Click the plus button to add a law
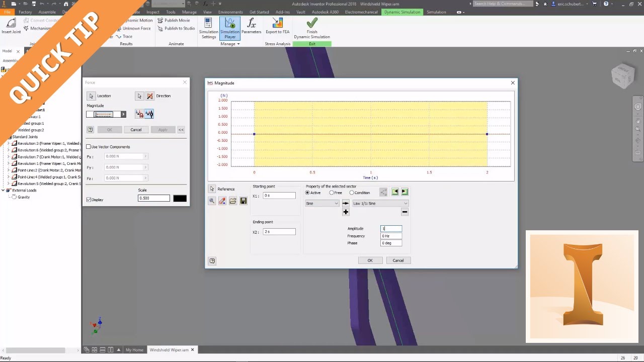Viewport: 644px width, 362px height. pyautogui.click(x=346, y=212)
